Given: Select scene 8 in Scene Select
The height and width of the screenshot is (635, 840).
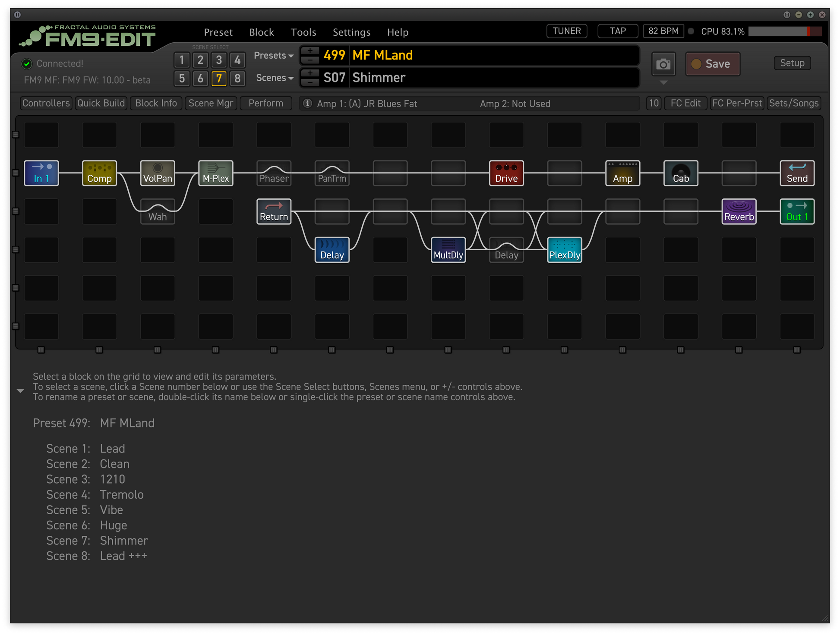Looking at the screenshot, I should (x=237, y=79).
